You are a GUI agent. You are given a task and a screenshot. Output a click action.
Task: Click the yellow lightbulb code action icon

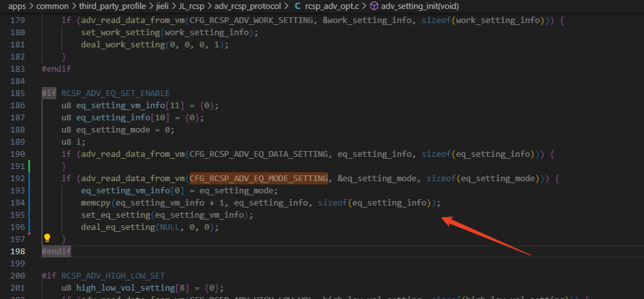pyautogui.click(x=47, y=238)
